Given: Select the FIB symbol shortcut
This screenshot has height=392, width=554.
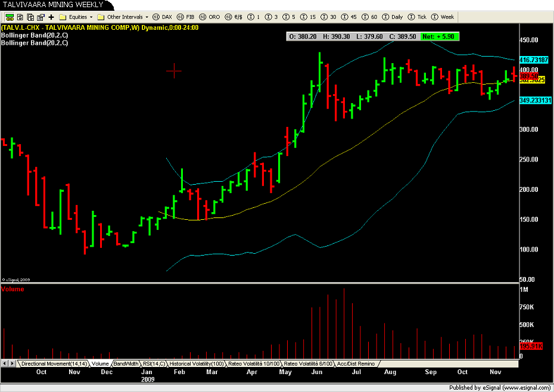Looking at the screenshot, I should 186,17.
